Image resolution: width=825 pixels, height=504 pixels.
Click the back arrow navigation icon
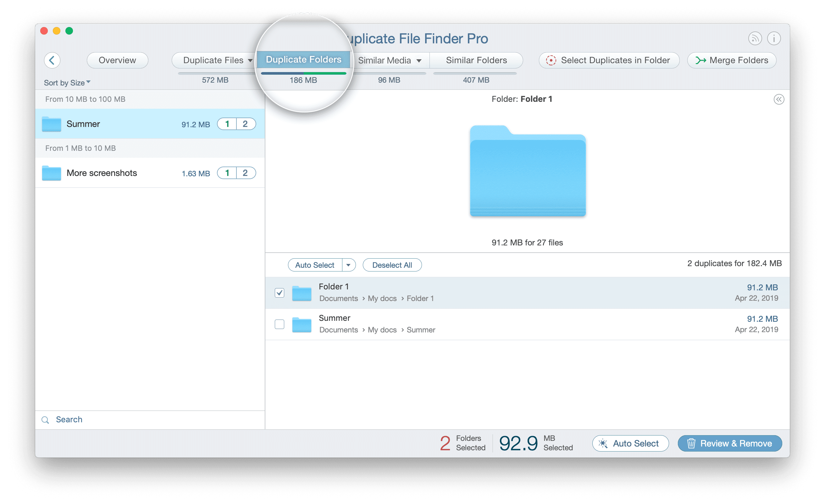coord(52,60)
